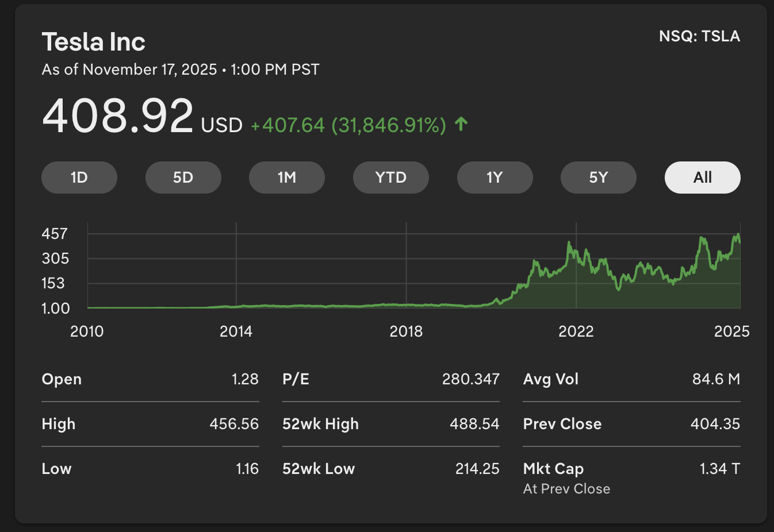Select the 1D time range tab
Viewport: 774px width, 532px height.
(x=79, y=178)
